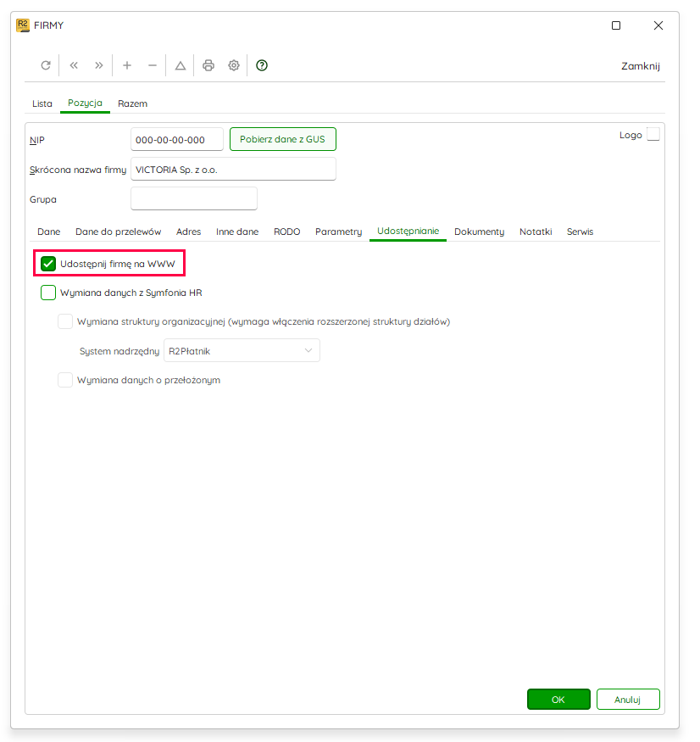Click the 'Skrócona nazwa firmy' label
This screenshot has height=742, width=700.
click(x=78, y=170)
